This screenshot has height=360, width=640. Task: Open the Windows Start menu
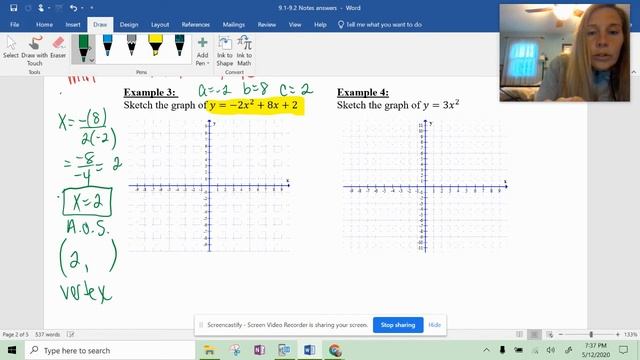(x=12, y=350)
